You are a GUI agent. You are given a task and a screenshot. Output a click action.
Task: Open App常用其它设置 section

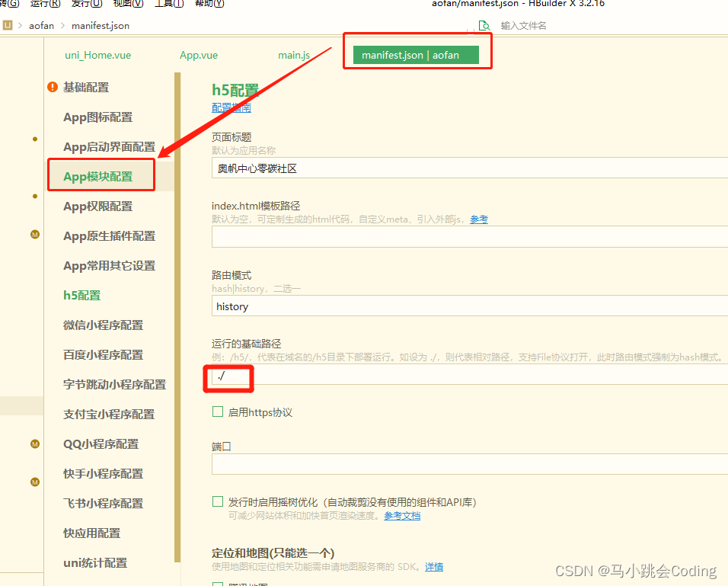coord(109,266)
